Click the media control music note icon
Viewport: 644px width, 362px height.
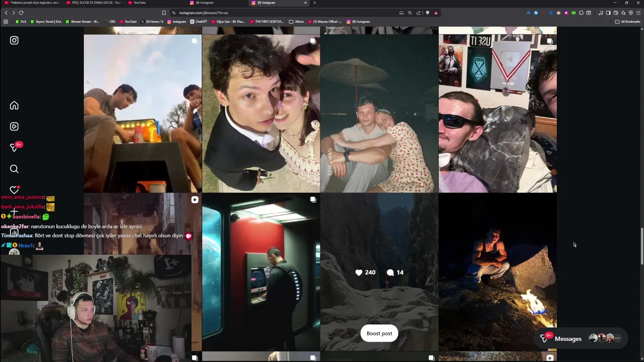601,13
